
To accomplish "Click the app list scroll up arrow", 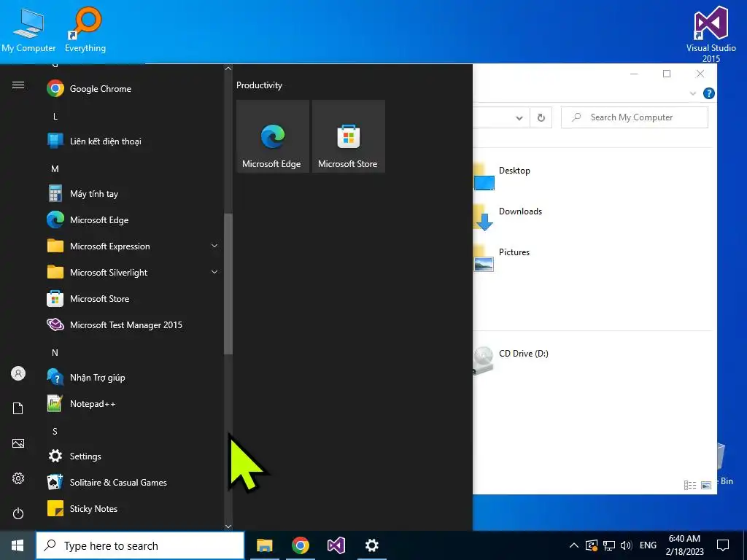I will 228,69.
